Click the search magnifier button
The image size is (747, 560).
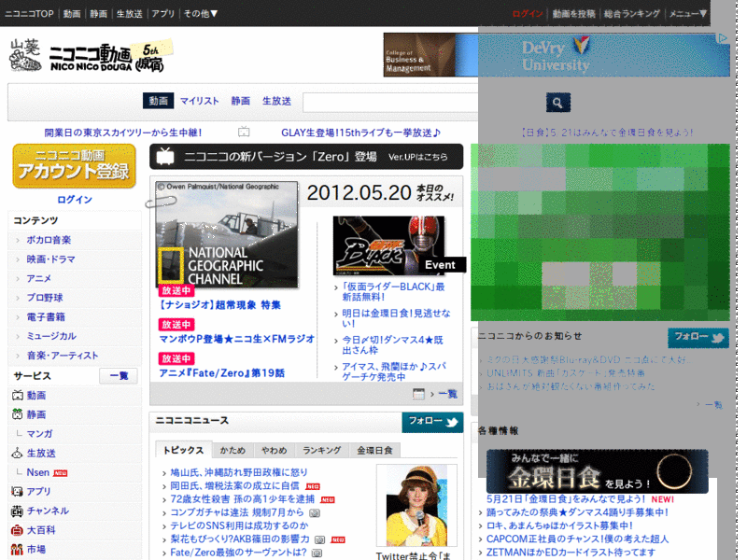click(x=557, y=103)
